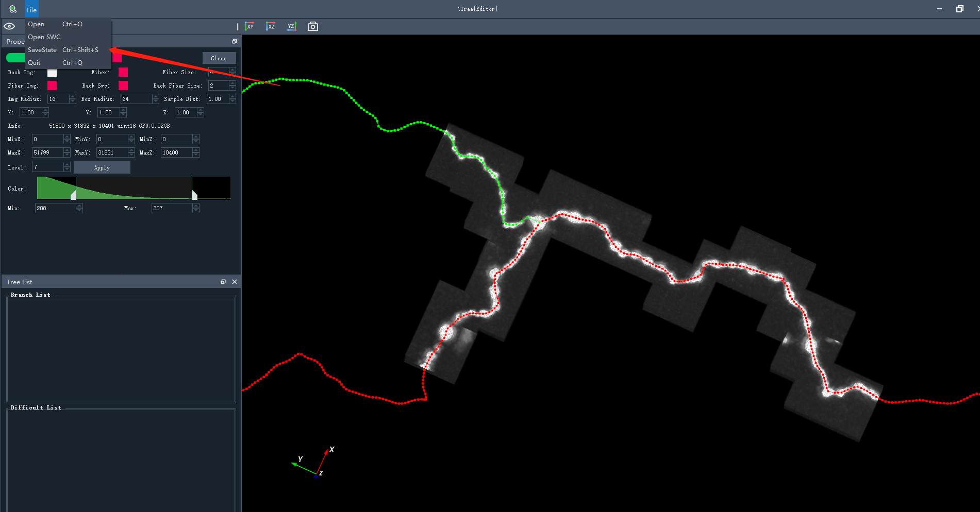Take a screenshot with the camera icon
This screenshot has width=980, height=512.
312,26
